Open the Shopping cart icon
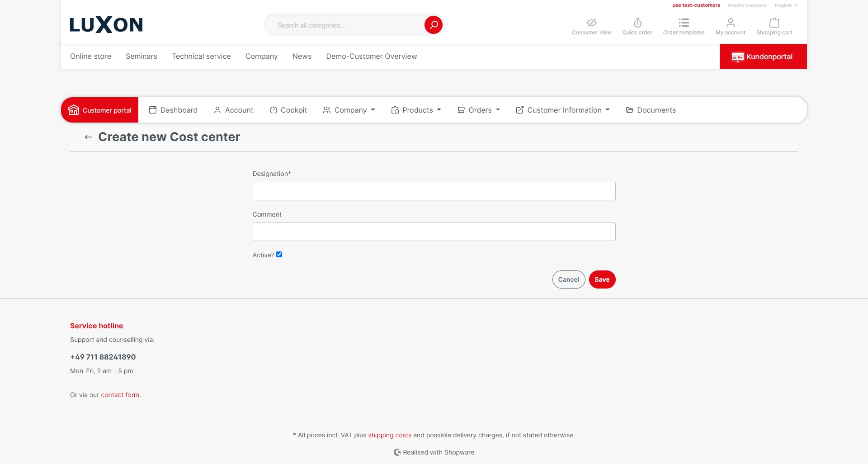Image resolution: width=868 pixels, height=464 pixels. (x=774, y=23)
